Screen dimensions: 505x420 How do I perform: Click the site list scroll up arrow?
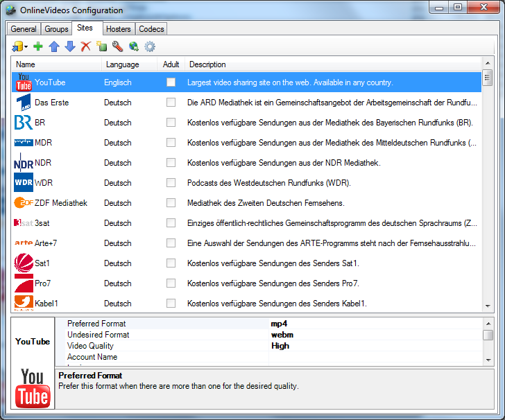point(488,63)
